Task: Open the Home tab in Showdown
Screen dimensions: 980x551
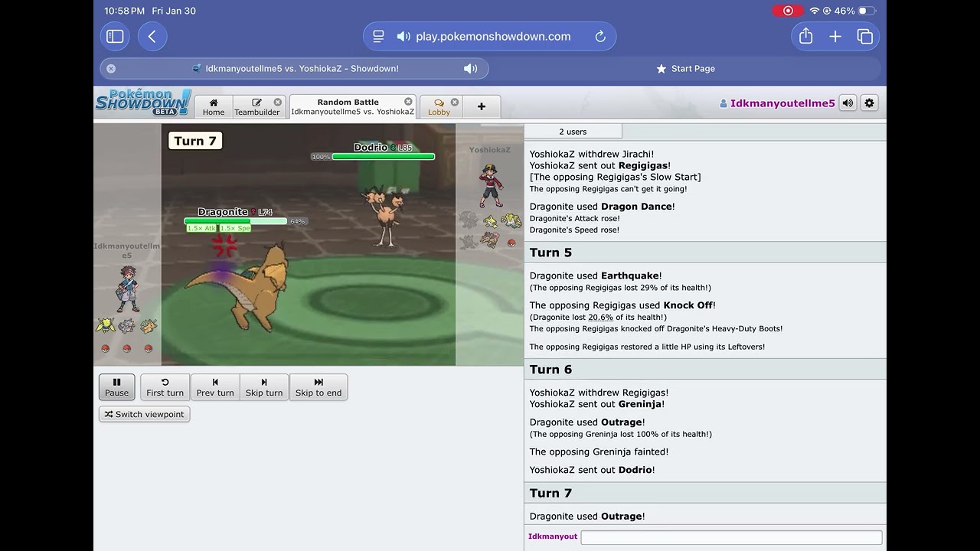Action: (x=214, y=106)
